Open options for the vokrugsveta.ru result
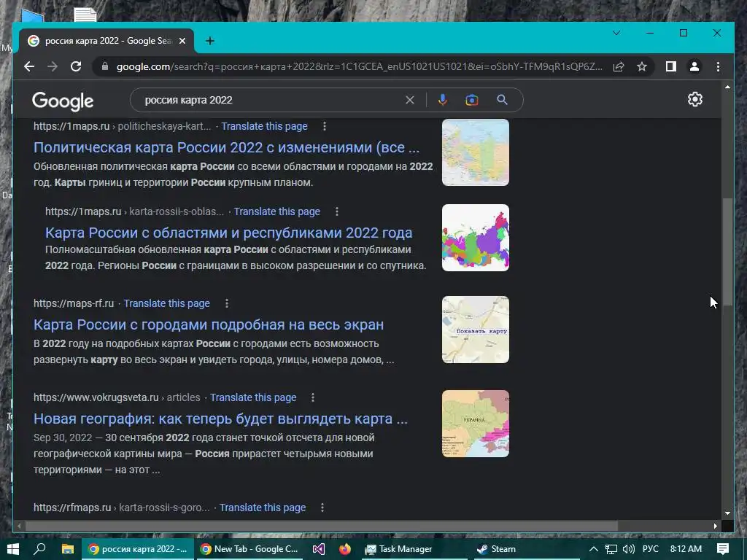Viewport: 747px width, 560px height. coord(313,397)
